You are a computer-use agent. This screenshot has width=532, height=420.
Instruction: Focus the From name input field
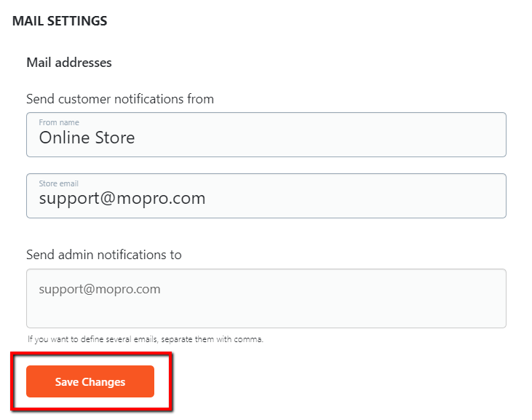(266, 135)
